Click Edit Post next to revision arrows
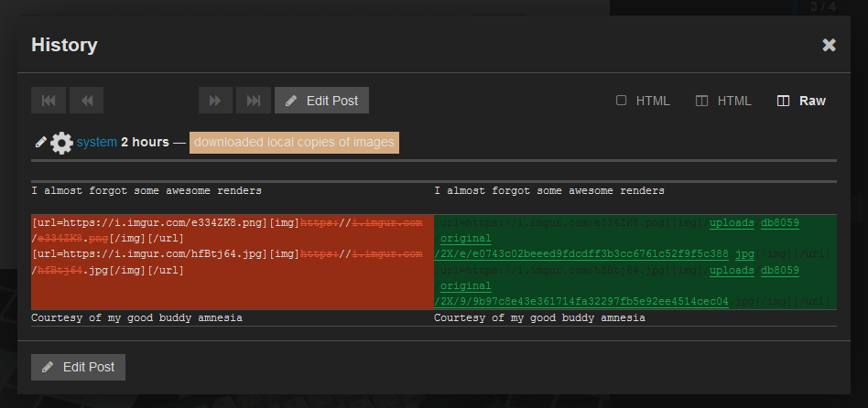868x408 pixels. tap(321, 101)
